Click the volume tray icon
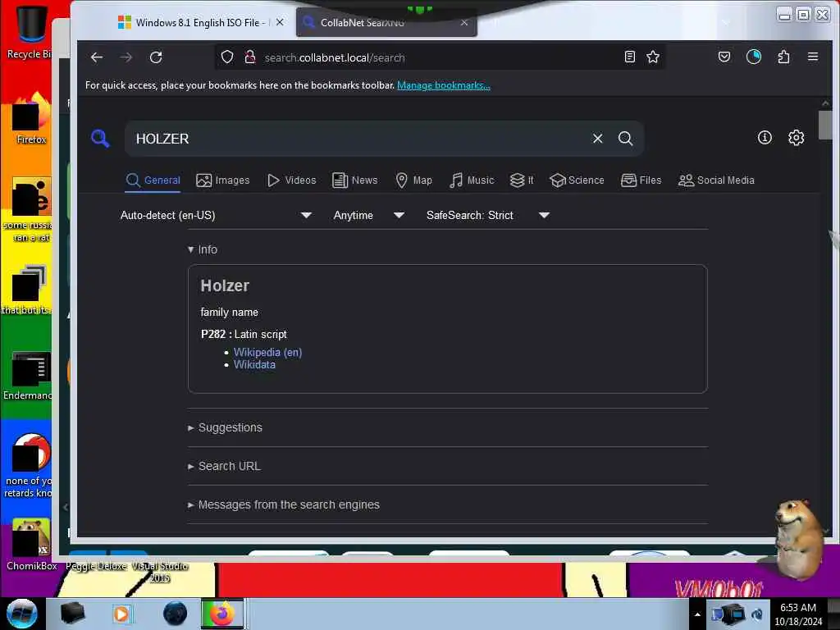 tap(757, 614)
